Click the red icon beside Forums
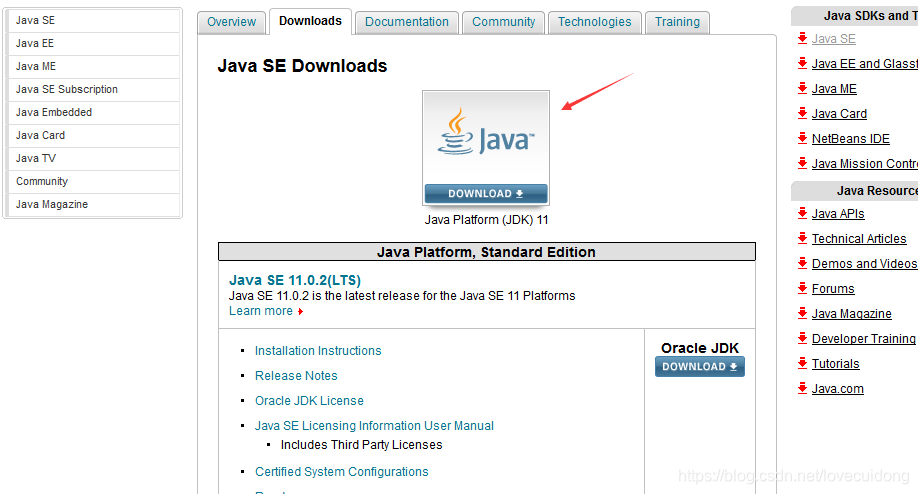Screen dimensions: 918x494 click(x=803, y=289)
